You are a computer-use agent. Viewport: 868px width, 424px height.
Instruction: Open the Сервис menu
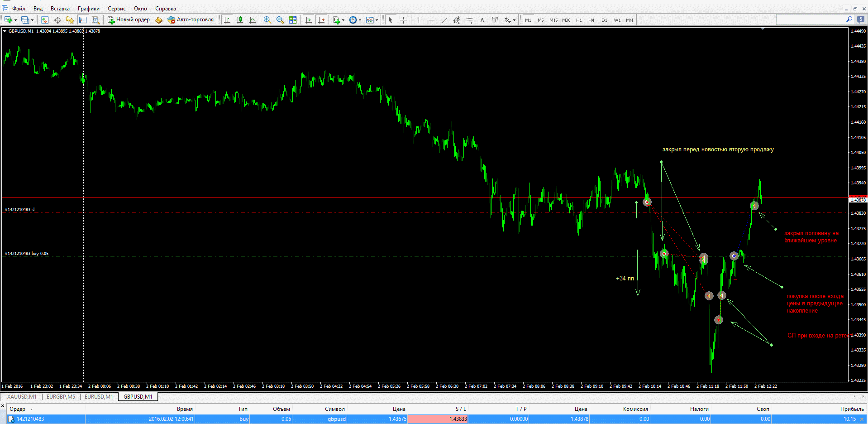117,9
